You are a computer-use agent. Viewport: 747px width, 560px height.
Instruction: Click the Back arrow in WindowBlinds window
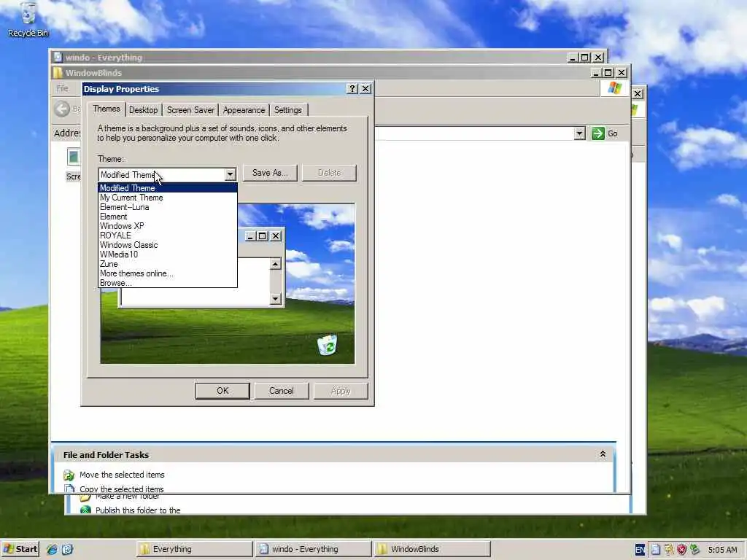coord(62,109)
